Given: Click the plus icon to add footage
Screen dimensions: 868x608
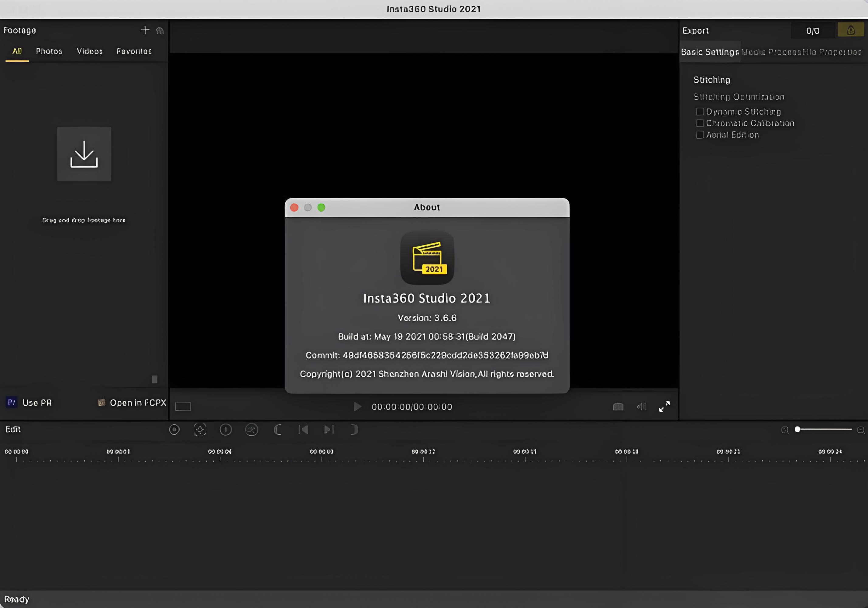Looking at the screenshot, I should click(x=145, y=30).
